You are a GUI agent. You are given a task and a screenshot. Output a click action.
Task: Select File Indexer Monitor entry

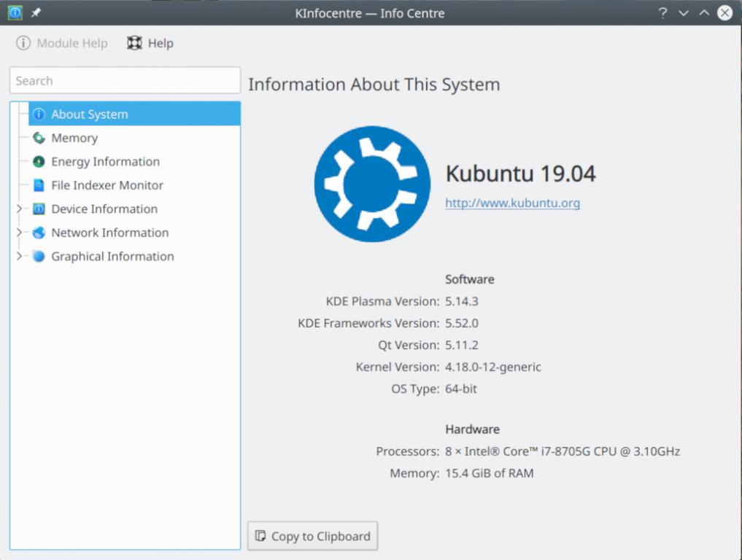(107, 186)
